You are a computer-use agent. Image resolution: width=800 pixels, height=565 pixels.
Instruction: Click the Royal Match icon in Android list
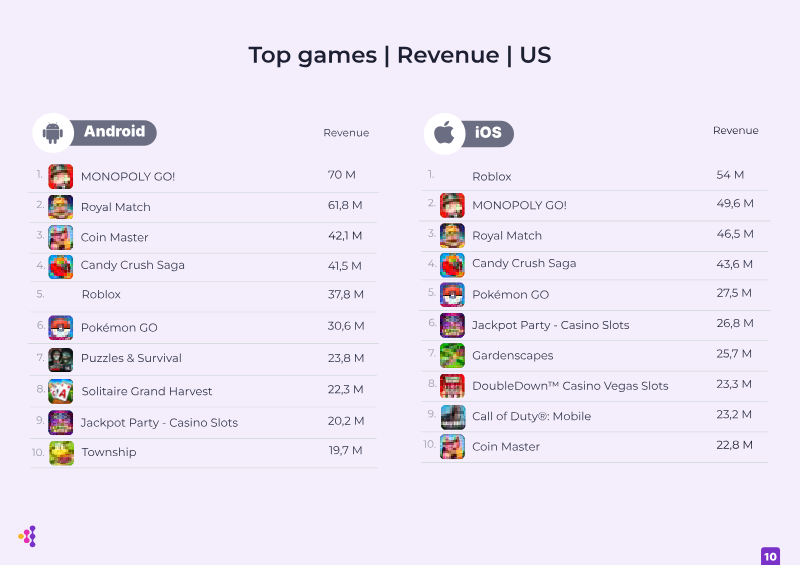point(61,208)
